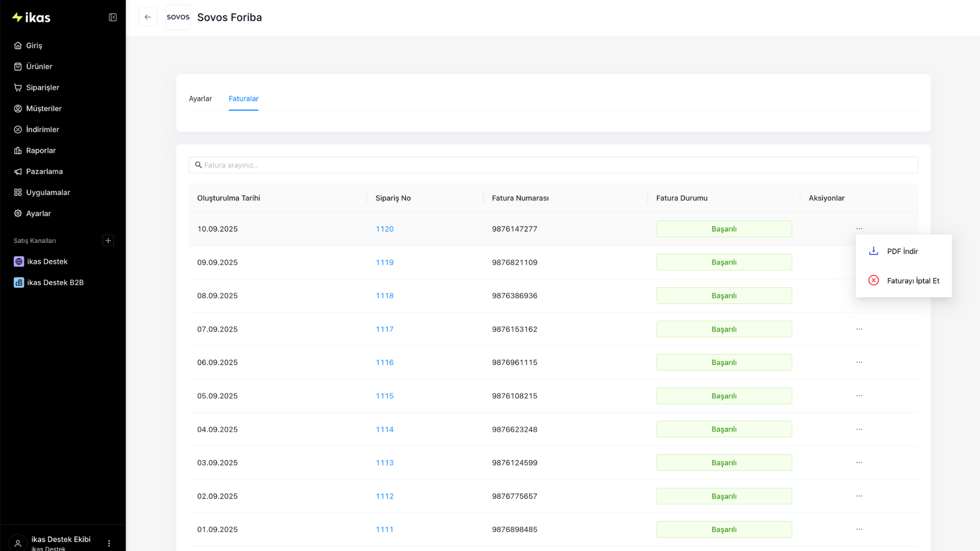980x551 pixels.
Task: Click the Siparişler cart icon
Action: coord(18,87)
